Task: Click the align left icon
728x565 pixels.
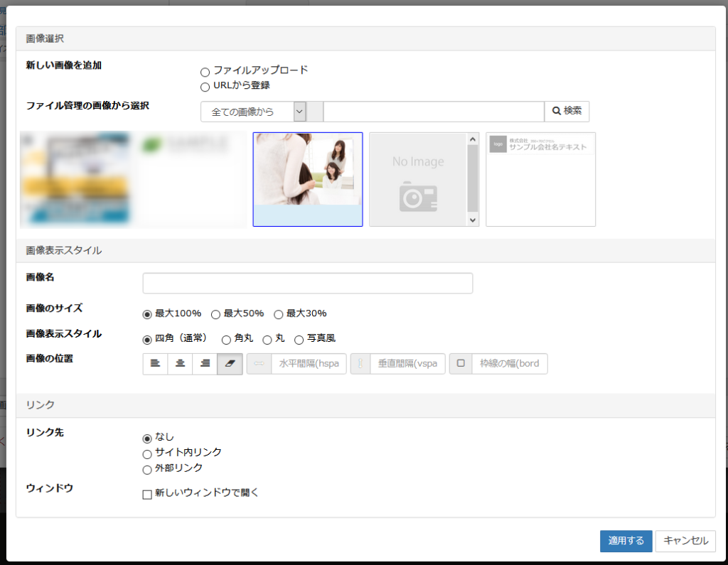Action: [155, 363]
